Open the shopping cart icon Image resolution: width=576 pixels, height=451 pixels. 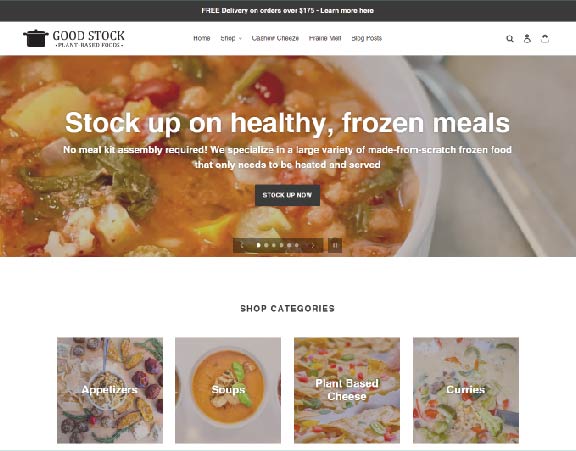(545, 39)
